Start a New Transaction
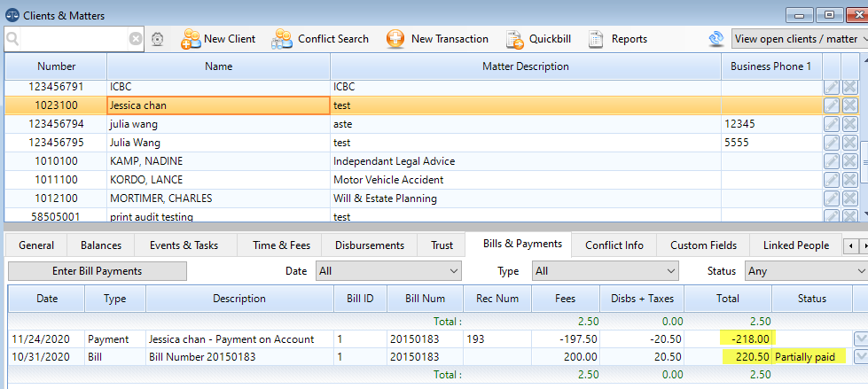 point(437,39)
